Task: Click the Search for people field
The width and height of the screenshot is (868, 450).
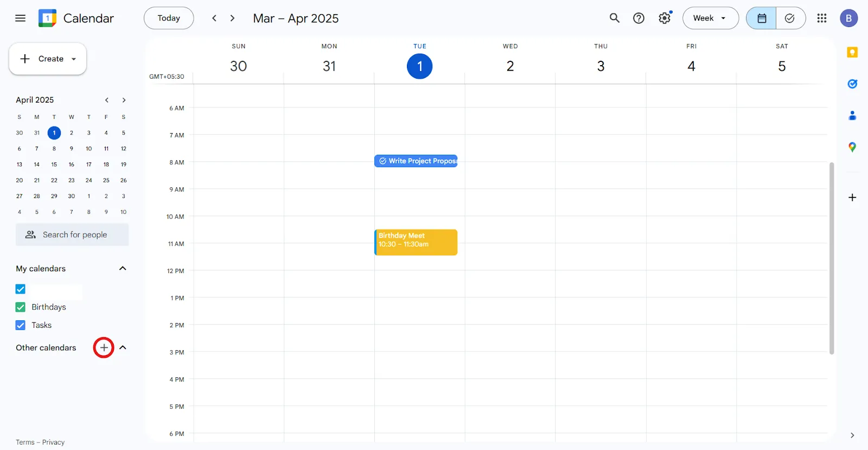Action: point(72,234)
